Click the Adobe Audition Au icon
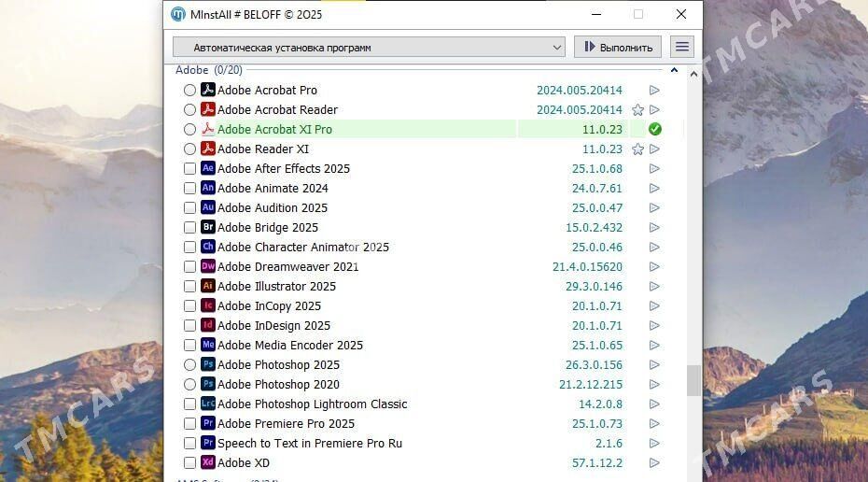This screenshot has width=868, height=482. pos(207,207)
